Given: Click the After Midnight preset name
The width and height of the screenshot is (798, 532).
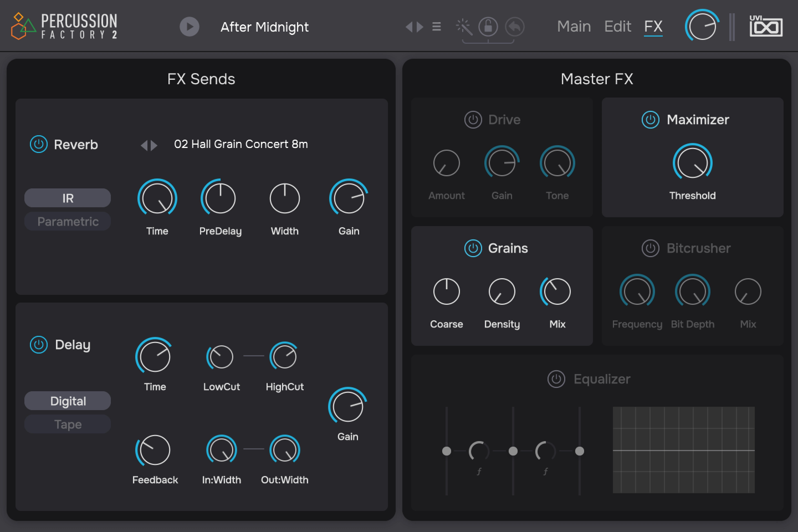Looking at the screenshot, I should tap(265, 27).
